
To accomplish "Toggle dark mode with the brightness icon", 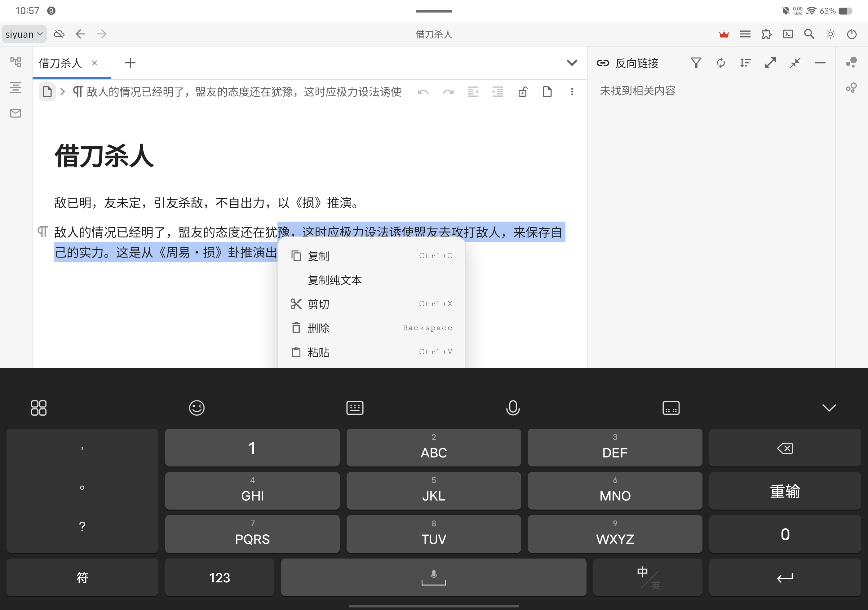I will (830, 34).
